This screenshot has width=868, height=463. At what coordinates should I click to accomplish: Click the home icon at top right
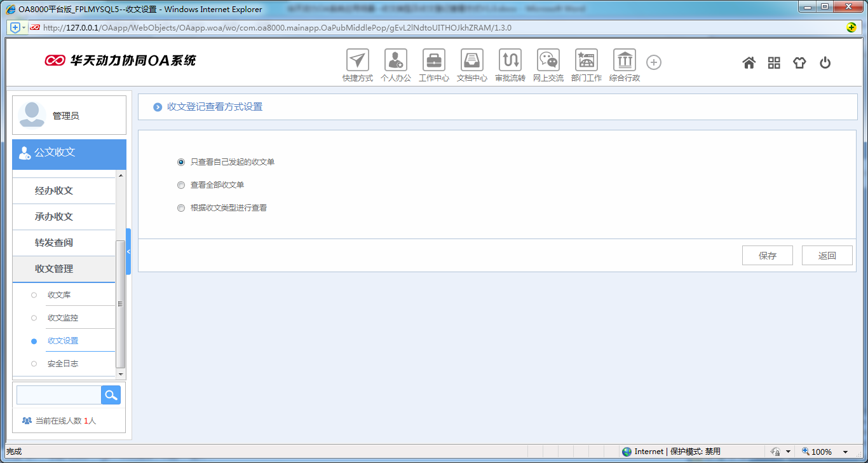click(x=749, y=62)
